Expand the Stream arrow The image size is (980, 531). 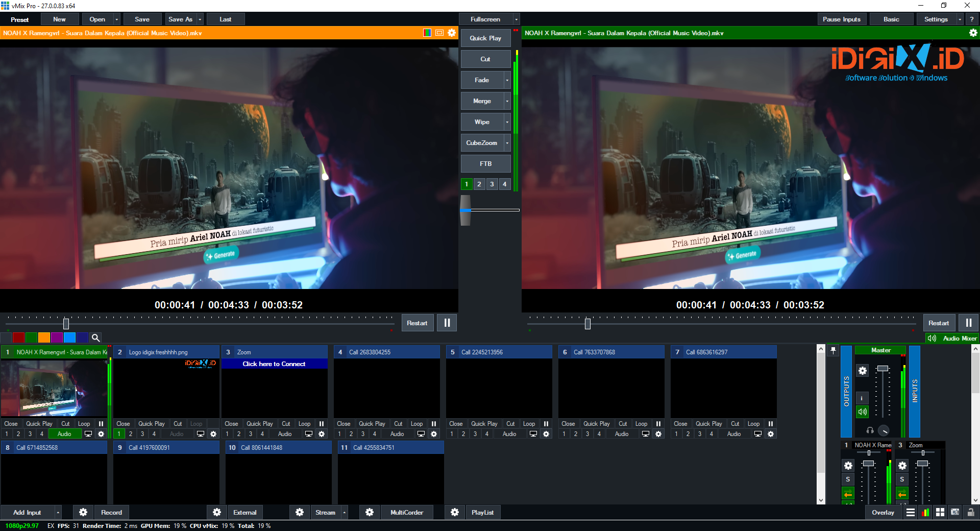click(x=345, y=512)
